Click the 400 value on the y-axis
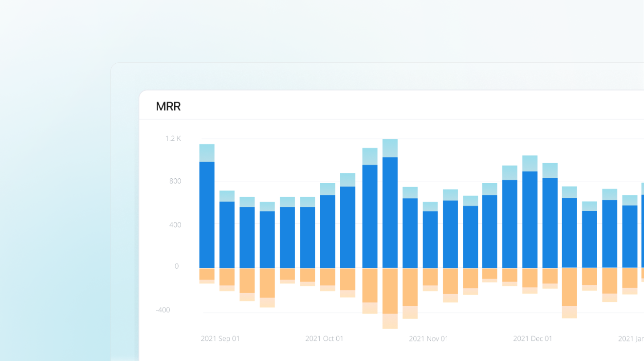Screen dimensions: 644x361 pyautogui.click(x=175, y=225)
